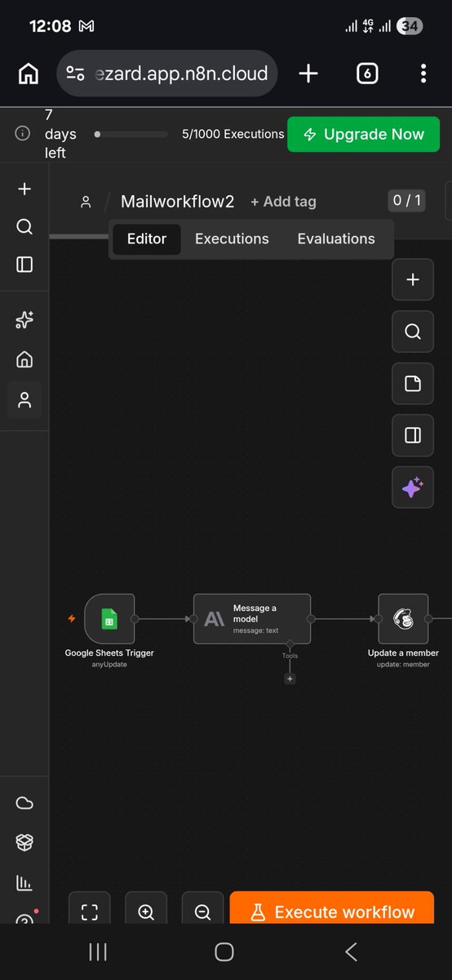Select the Message a model node
Viewport: 452px width, 980px height.
pos(252,619)
